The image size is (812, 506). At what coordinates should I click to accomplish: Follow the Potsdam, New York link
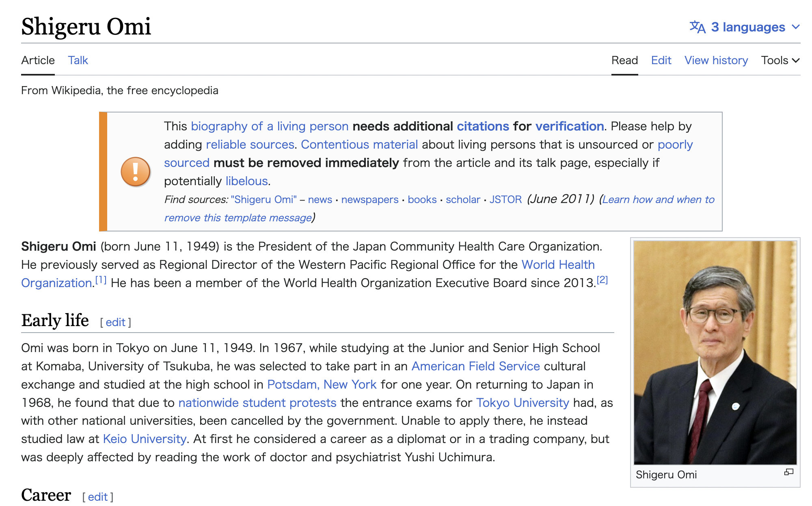(x=322, y=385)
